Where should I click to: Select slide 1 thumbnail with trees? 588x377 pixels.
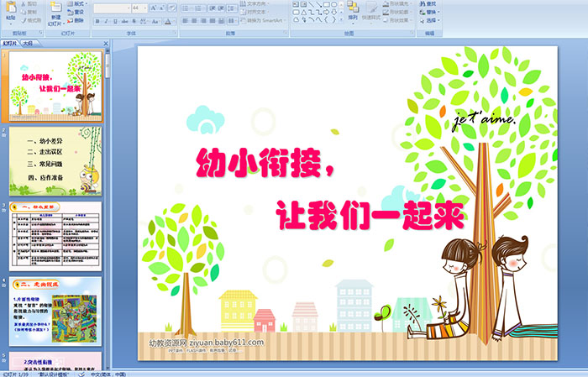pyautogui.click(x=55, y=86)
